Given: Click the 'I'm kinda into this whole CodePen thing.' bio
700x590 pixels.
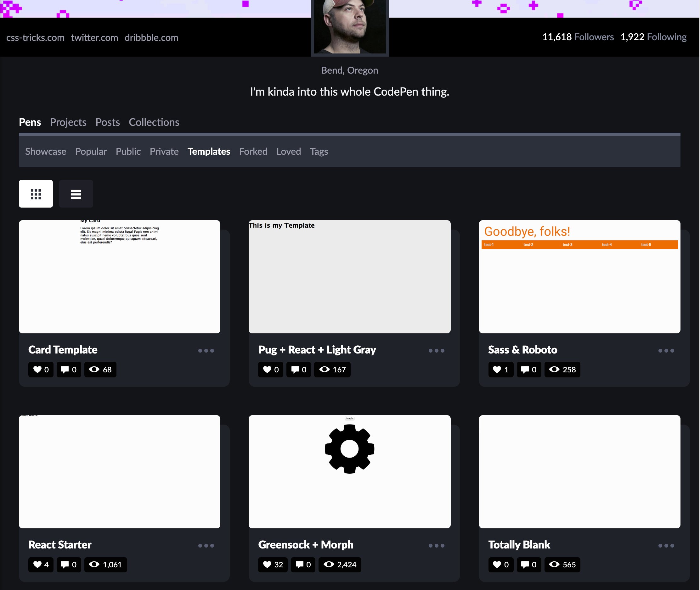Looking at the screenshot, I should tap(349, 92).
